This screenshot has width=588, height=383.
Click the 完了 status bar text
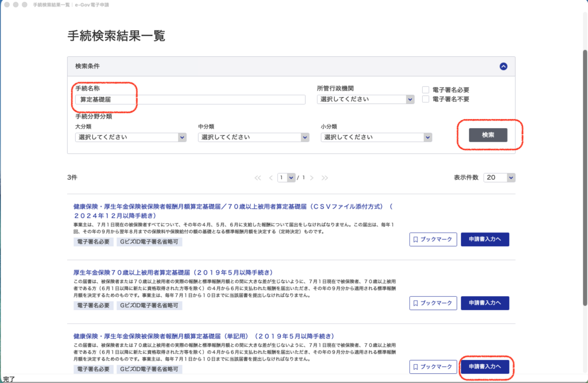[9, 379]
